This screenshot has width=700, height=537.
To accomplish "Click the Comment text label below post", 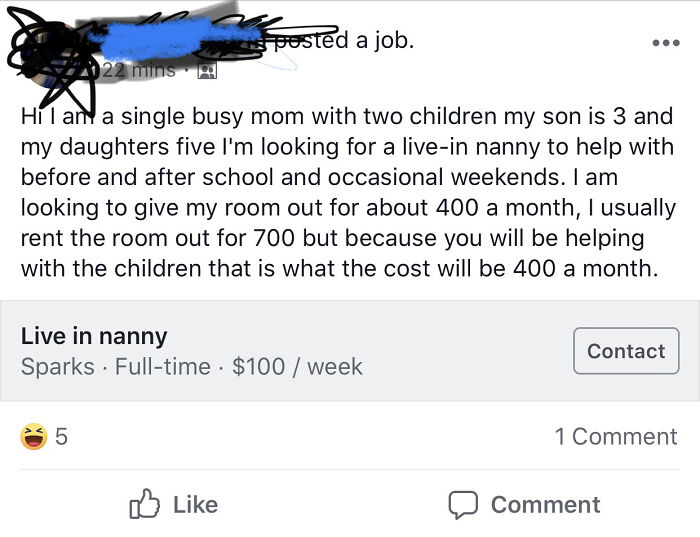I will (545, 505).
